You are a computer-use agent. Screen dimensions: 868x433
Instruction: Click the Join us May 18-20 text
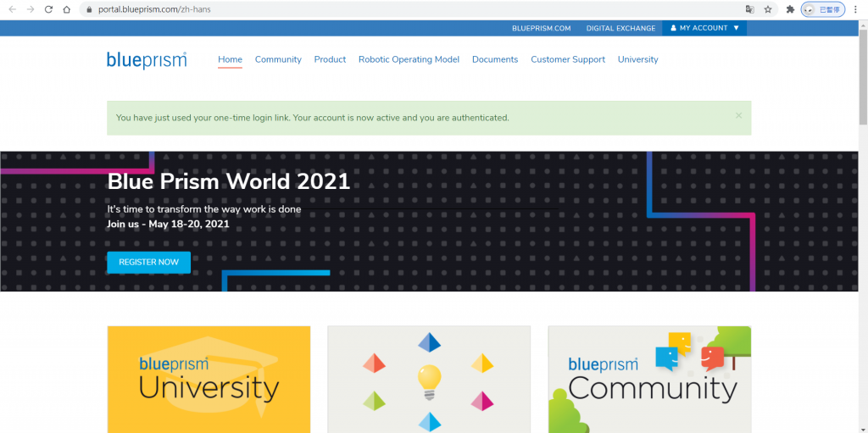pyautogui.click(x=168, y=225)
